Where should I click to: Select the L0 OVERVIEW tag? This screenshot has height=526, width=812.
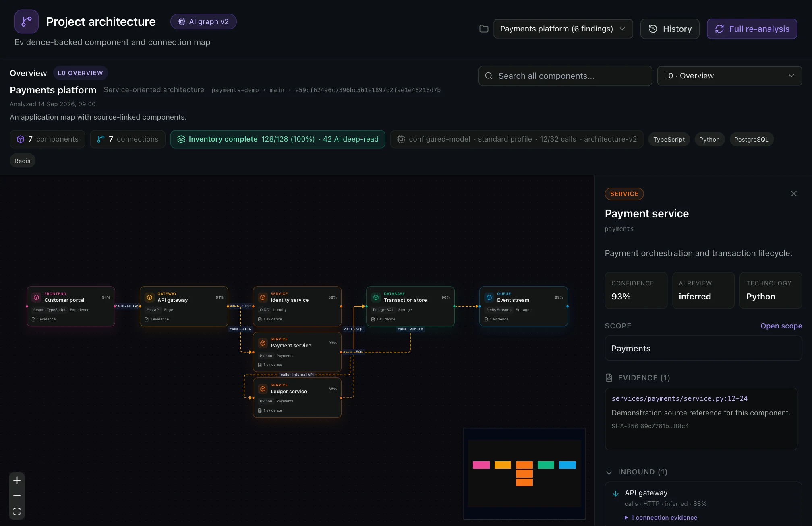[x=80, y=73]
